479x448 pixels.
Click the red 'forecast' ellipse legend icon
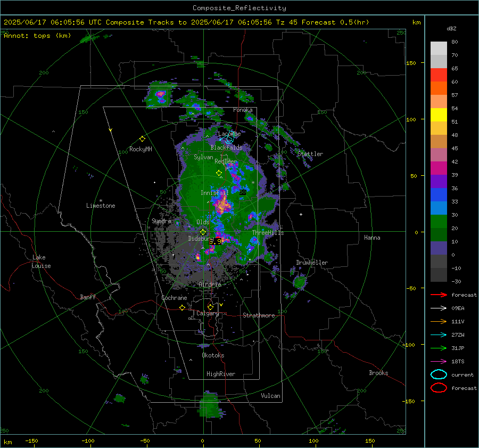[439, 388]
